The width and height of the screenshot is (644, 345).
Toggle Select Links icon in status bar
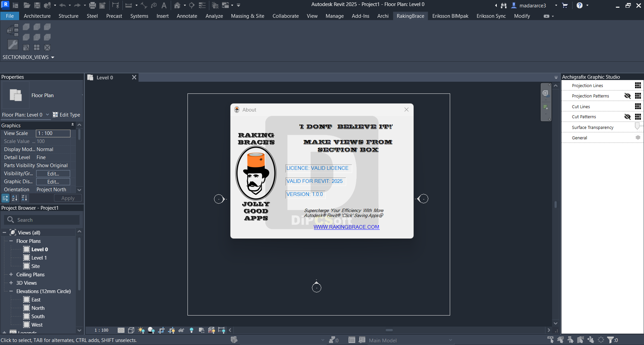[550, 340]
